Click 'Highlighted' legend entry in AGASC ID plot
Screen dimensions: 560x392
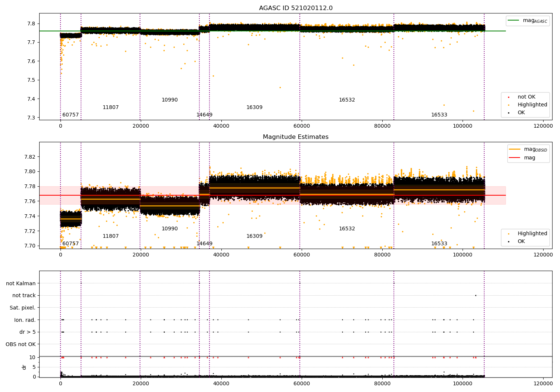coord(527,105)
